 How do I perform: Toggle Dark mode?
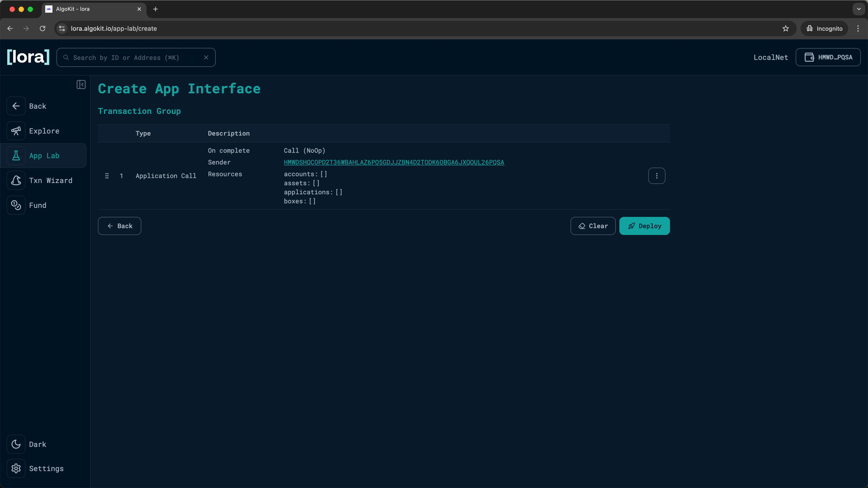point(16,444)
